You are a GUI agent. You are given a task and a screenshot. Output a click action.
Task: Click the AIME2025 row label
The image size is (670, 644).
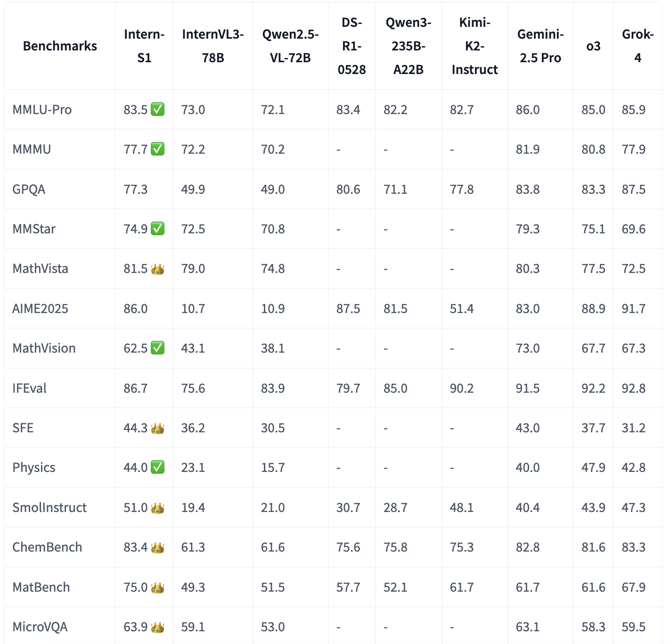pyautogui.click(x=41, y=309)
